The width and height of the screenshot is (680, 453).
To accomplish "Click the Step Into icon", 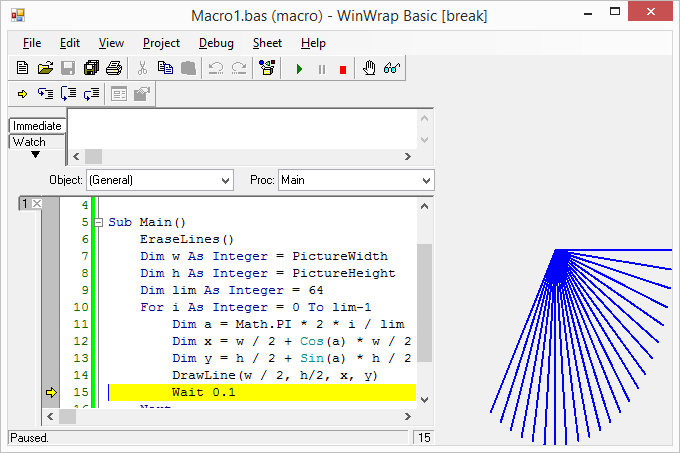I will click(x=46, y=94).
